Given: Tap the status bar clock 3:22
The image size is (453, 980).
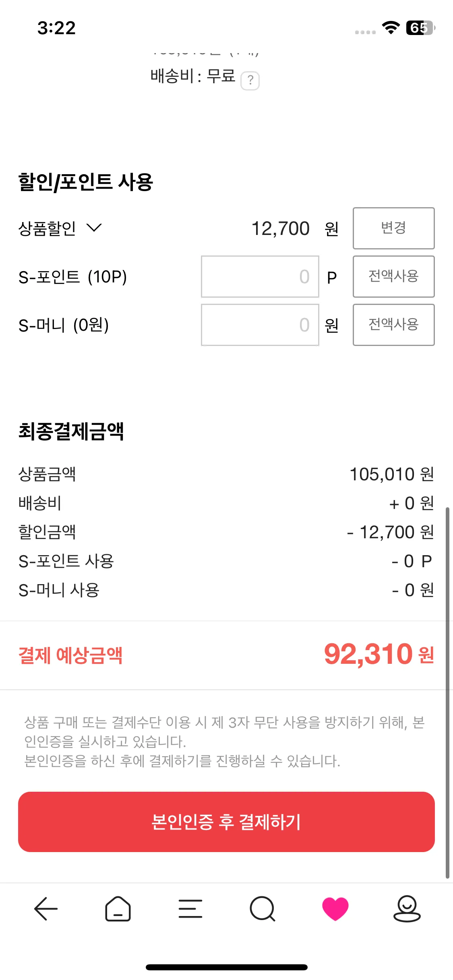Looking at the screenshot, I should tap(56, 28).
